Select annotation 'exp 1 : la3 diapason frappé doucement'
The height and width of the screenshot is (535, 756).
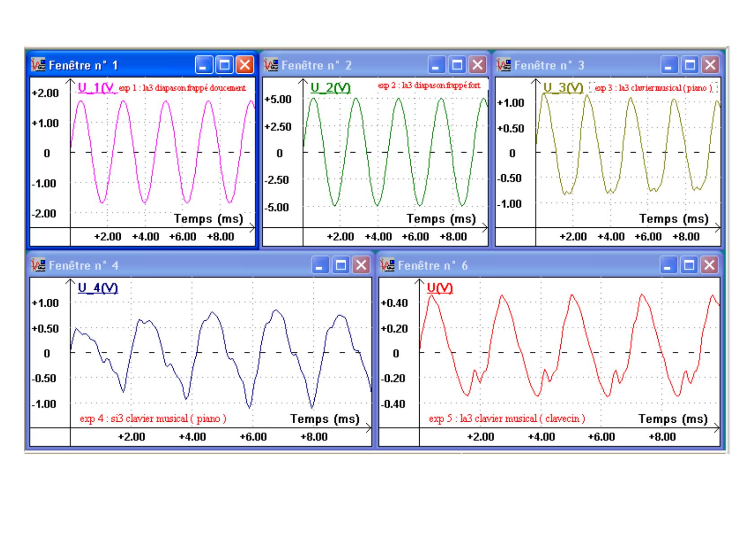pyautogui.click(x=182, y=88)
